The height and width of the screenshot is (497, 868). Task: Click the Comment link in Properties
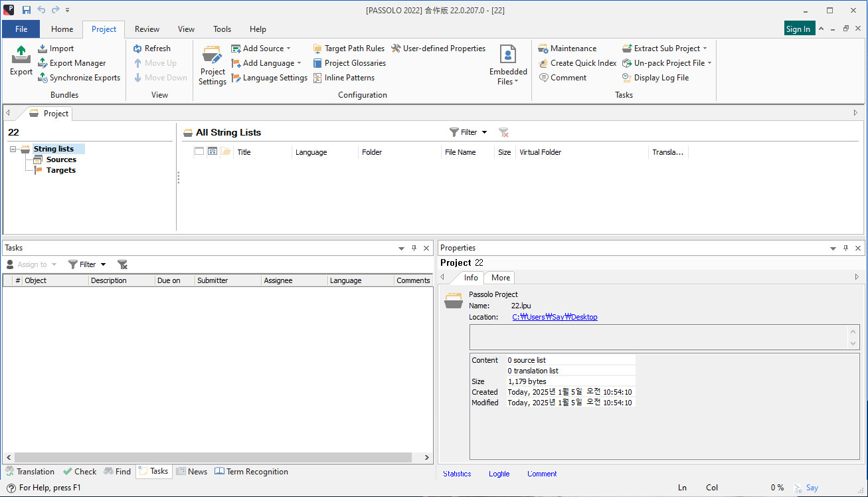(542, 474)
